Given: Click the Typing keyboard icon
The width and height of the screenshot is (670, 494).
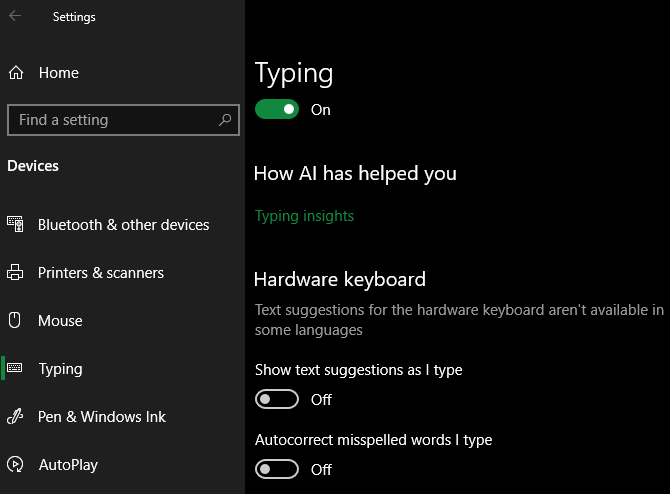Looking at the screenshot, I should pos(15,369).
